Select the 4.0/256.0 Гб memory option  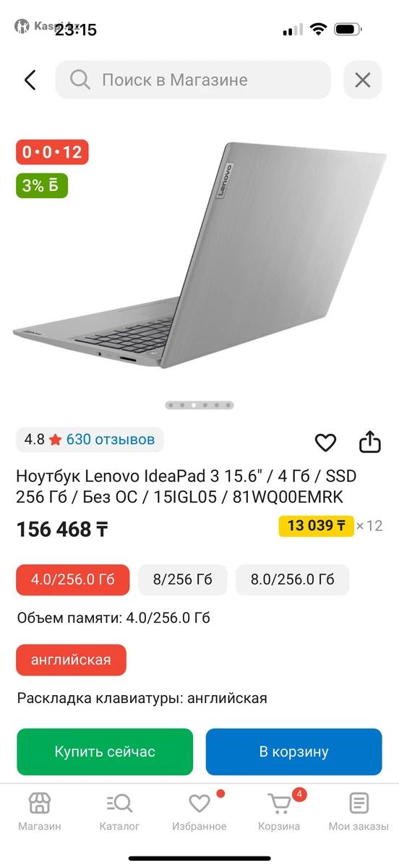coord(73,579)
